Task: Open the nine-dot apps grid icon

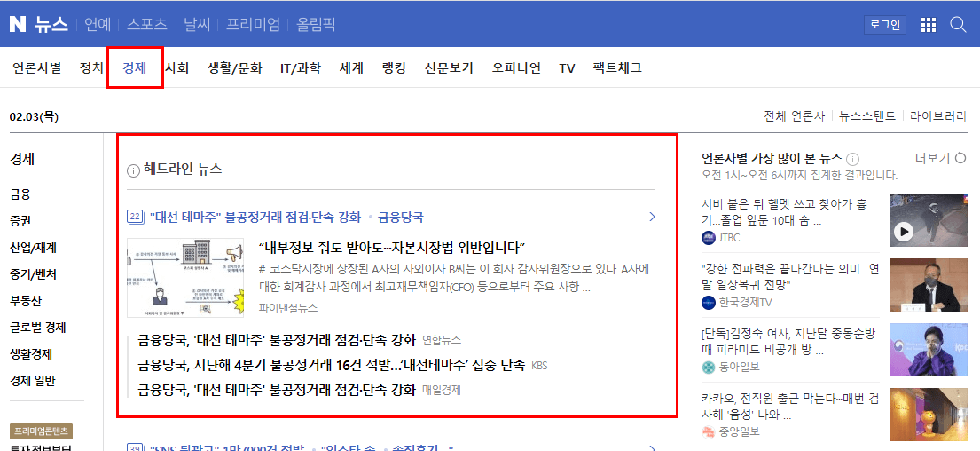Action: (929, 25)
